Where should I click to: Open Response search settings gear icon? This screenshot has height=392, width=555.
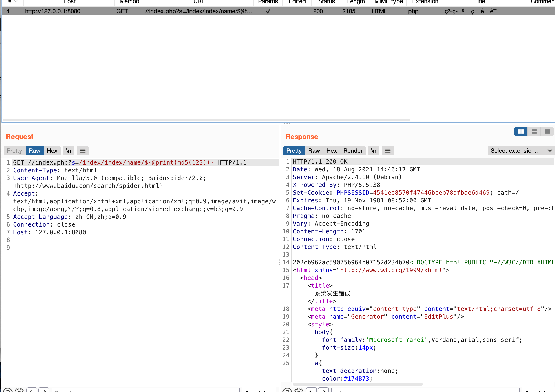click(x=299, y=390)
